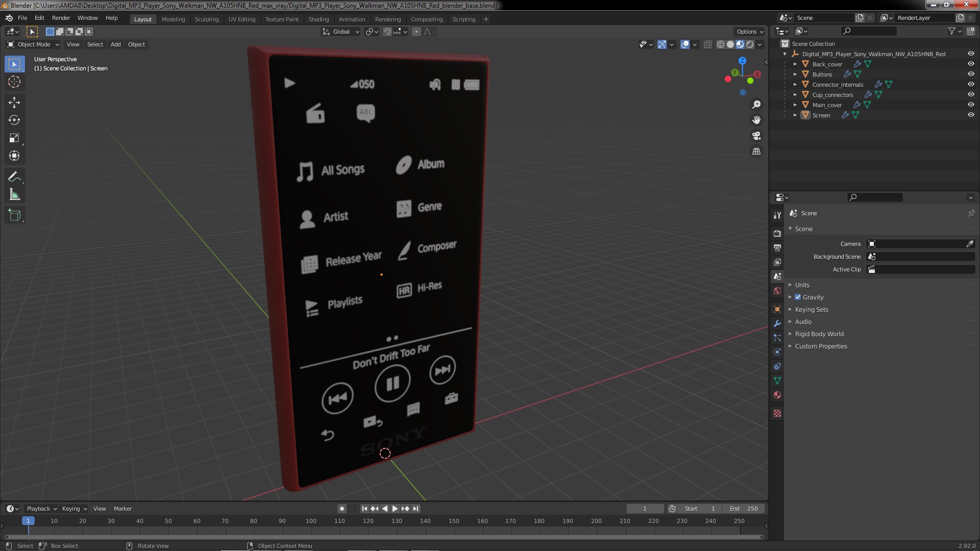
Task: Click the Marker menu in timeline
Action: tap(122, 509)
